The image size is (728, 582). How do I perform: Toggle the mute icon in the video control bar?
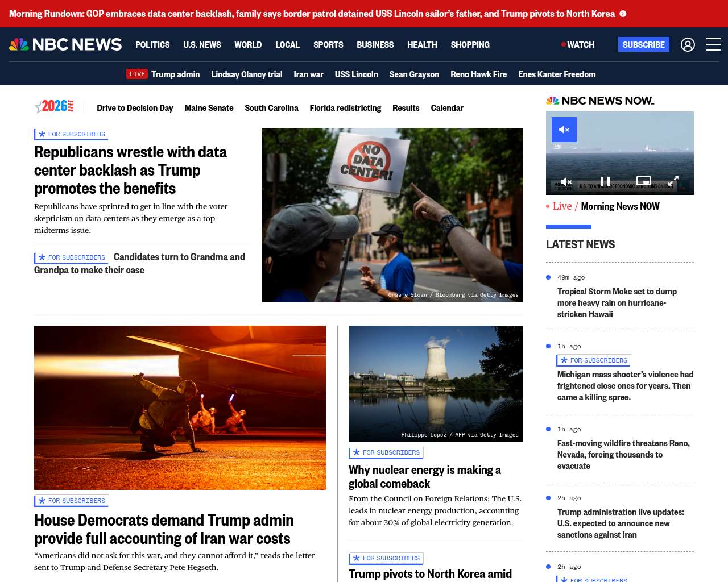pyautogui.click(x=566, y=181)
